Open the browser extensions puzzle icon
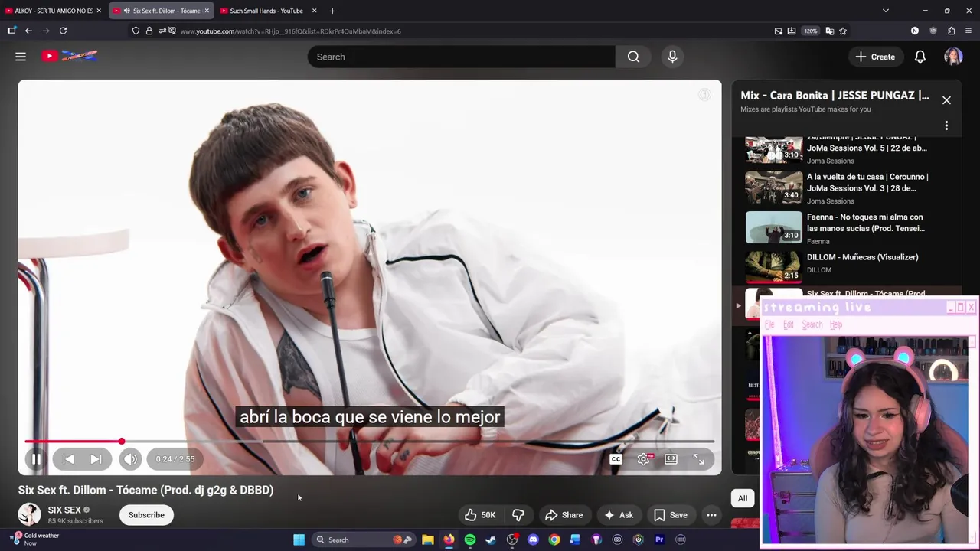The height and width of the screenshot is (551, 980). [x=952, y=31]
